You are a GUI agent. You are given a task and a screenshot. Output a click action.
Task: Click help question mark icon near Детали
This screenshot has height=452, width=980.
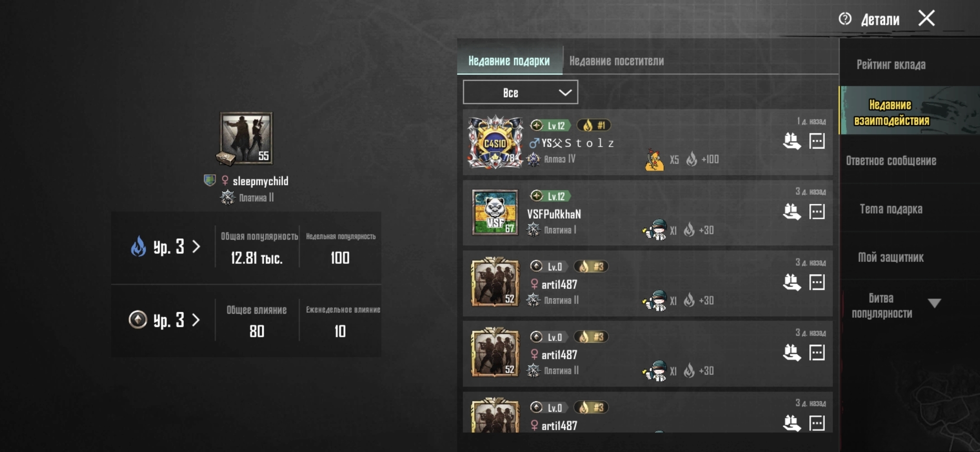[845, 19]
